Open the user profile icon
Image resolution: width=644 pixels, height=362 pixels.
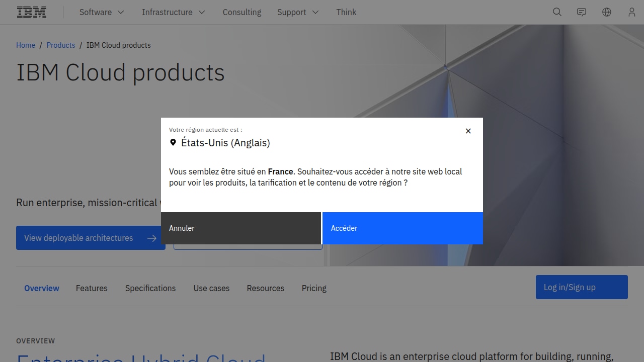(631, 12)
